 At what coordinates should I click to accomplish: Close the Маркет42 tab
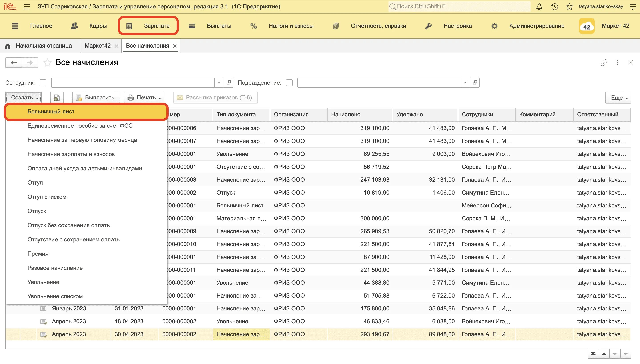coord(116,46)
